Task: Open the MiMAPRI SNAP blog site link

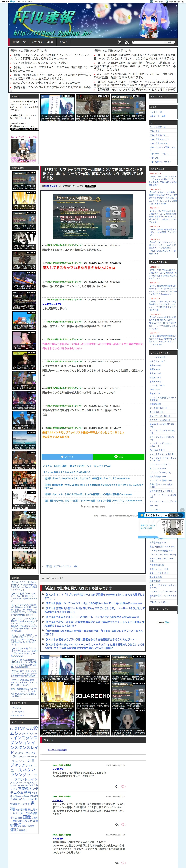Action: (18, 716)
